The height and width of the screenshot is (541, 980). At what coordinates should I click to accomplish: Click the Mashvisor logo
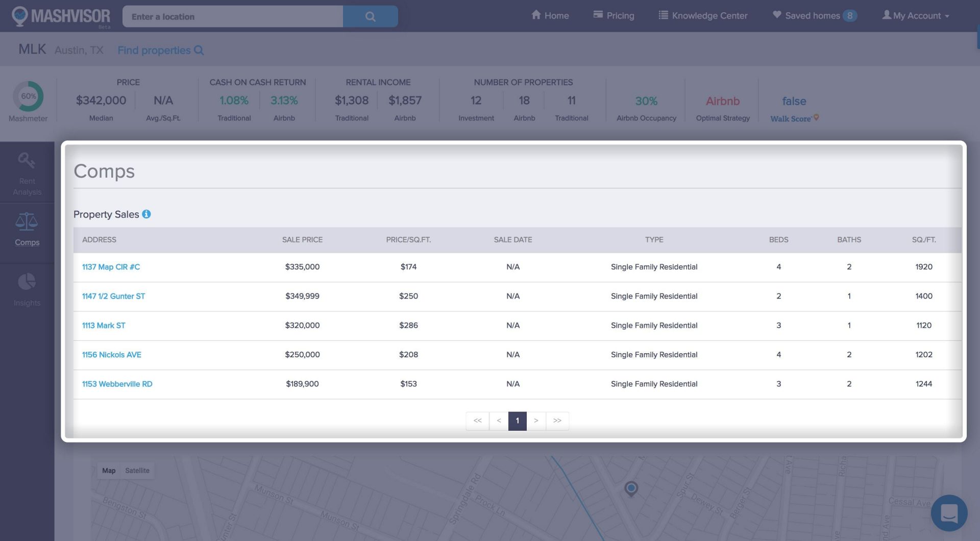click(x=60, y=15)
